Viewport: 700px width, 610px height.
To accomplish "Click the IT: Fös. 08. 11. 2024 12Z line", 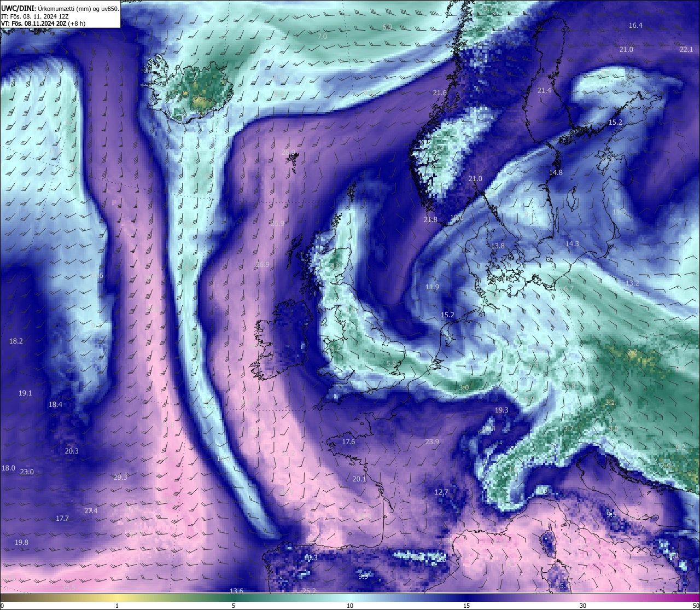I will [35, 16].
